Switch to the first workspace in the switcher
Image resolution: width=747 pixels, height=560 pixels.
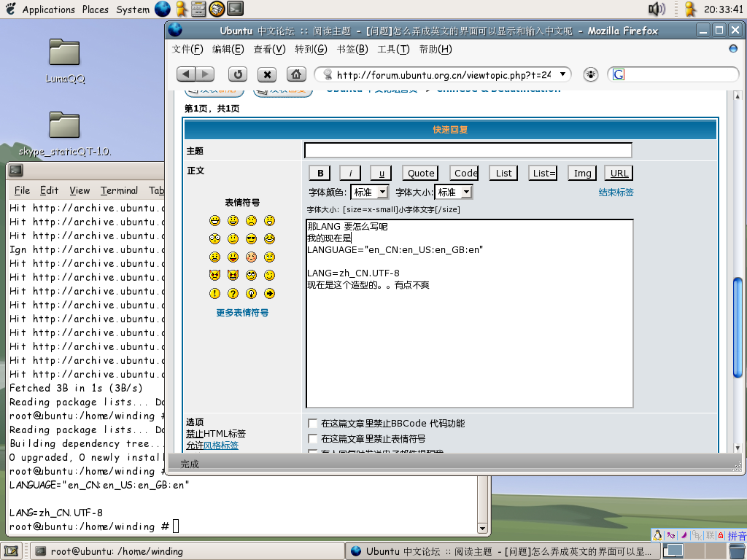point(673,551)
